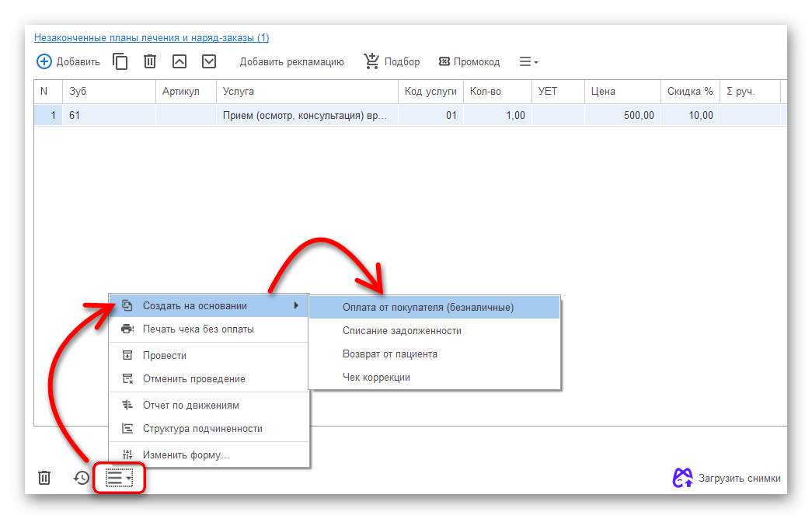Click the copy row icon in toolbar
The width and height of the screenshot is (812, 519).
tap(120, 61)
